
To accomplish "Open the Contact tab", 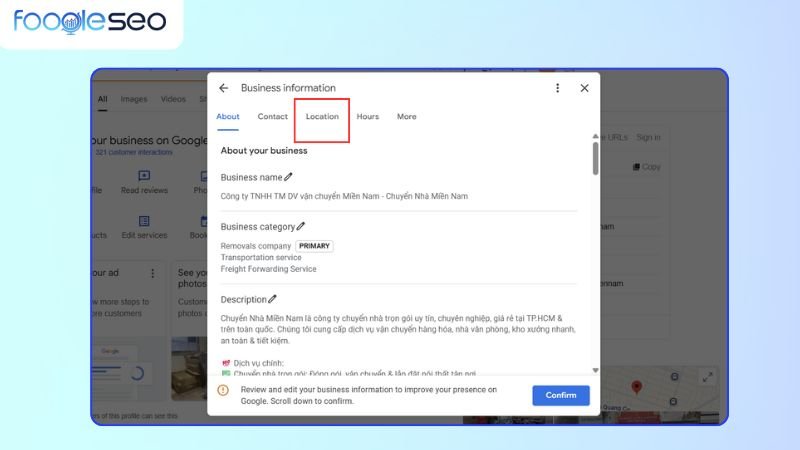I will click(272, 117).
